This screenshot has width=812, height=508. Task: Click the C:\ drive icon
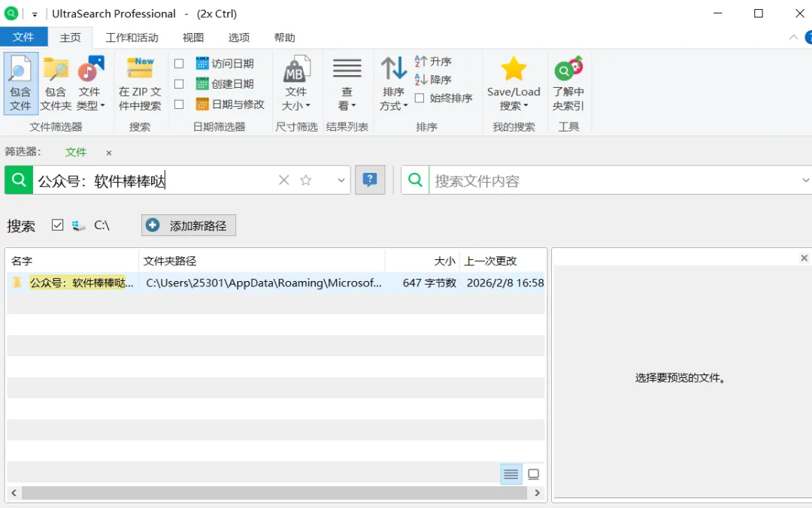[78, 225]
